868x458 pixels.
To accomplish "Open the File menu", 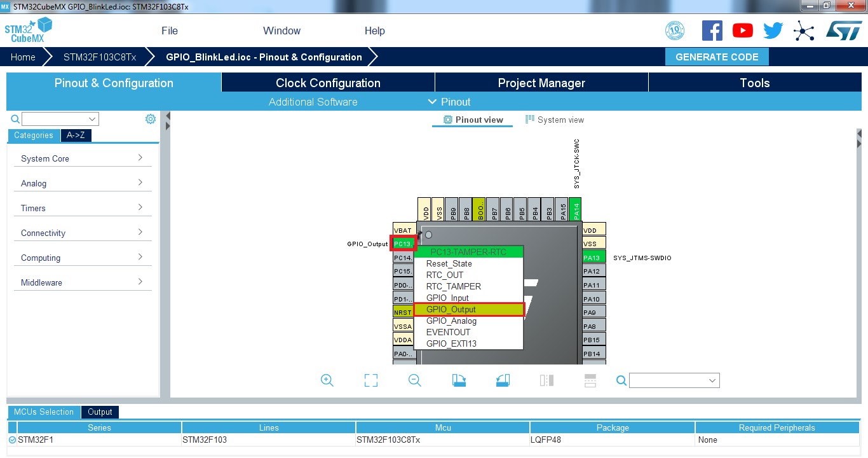I will click(x=170, y=31).
